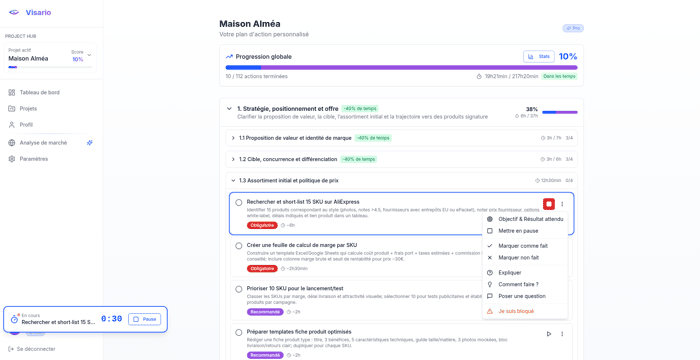
Task: Open Analyse de marché globe icon
Action: click(12, 143)
